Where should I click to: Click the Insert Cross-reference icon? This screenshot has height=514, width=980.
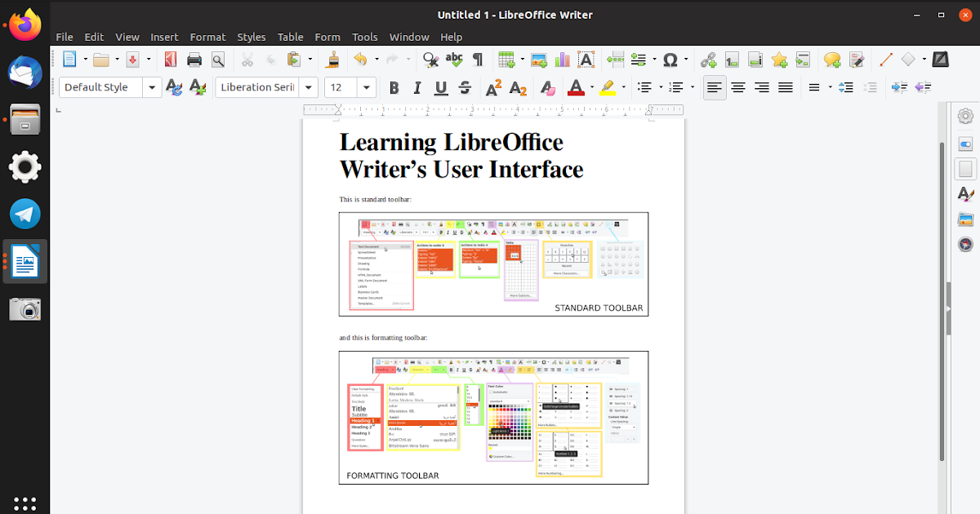(803, 60)
